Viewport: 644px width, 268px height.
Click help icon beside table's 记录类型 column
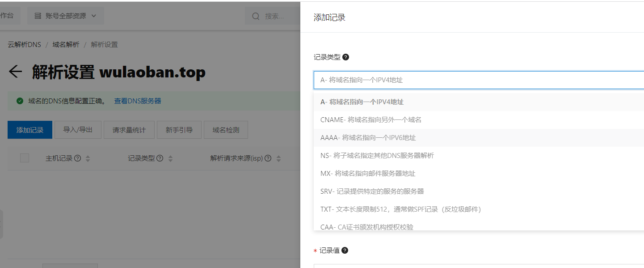click(160, 158)
